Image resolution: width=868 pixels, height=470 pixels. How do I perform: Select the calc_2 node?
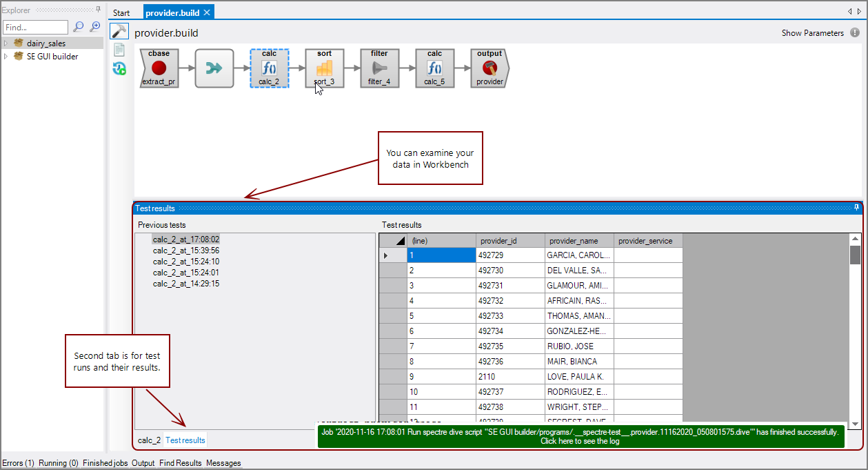click(x=270, y=68)
